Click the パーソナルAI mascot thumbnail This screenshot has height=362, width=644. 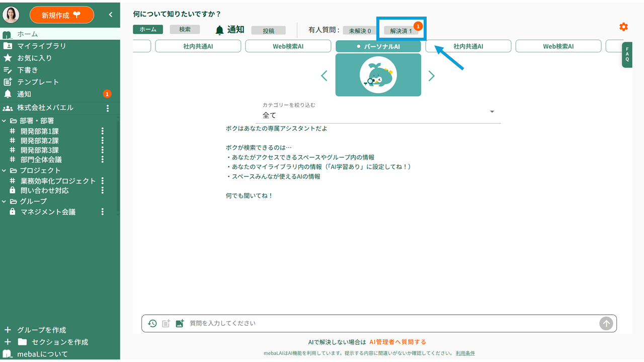point(378,75)
